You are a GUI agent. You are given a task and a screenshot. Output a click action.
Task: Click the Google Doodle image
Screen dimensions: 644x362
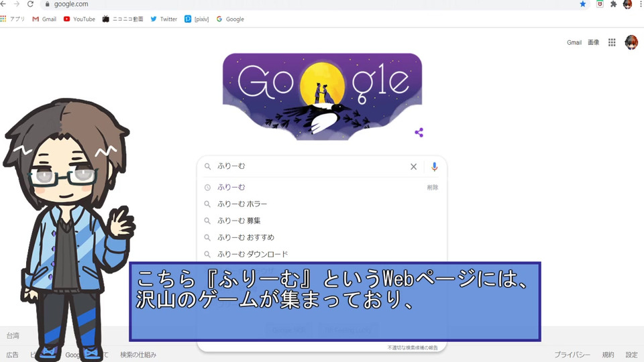click(x=323, y=97)
